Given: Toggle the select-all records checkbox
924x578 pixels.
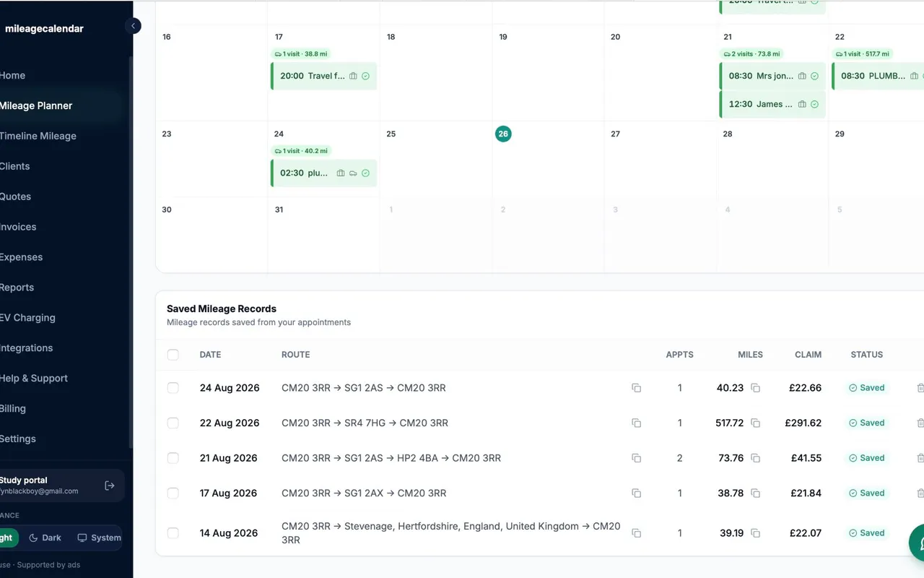Looking at the screenshot, I should (173, 355).
